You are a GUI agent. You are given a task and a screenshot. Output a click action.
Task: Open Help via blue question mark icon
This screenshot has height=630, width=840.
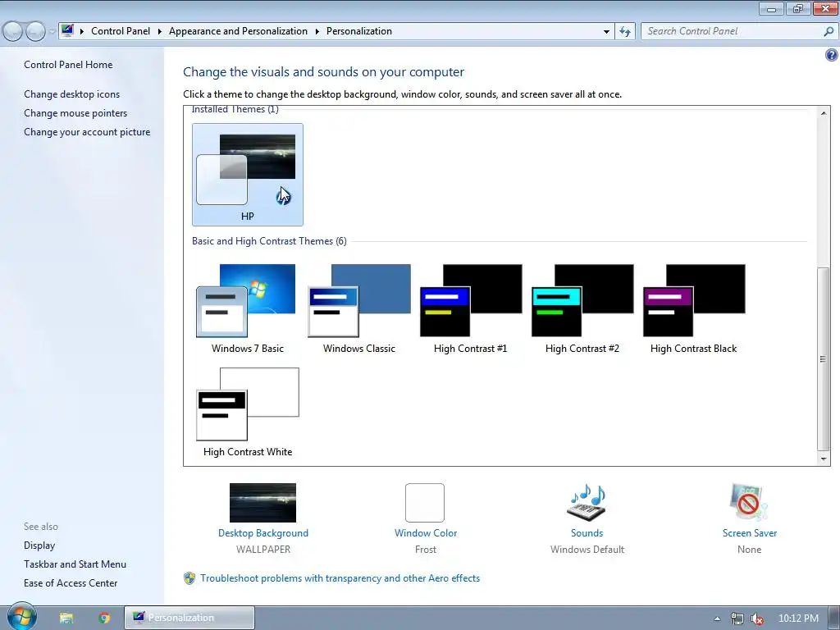(832, 55)
